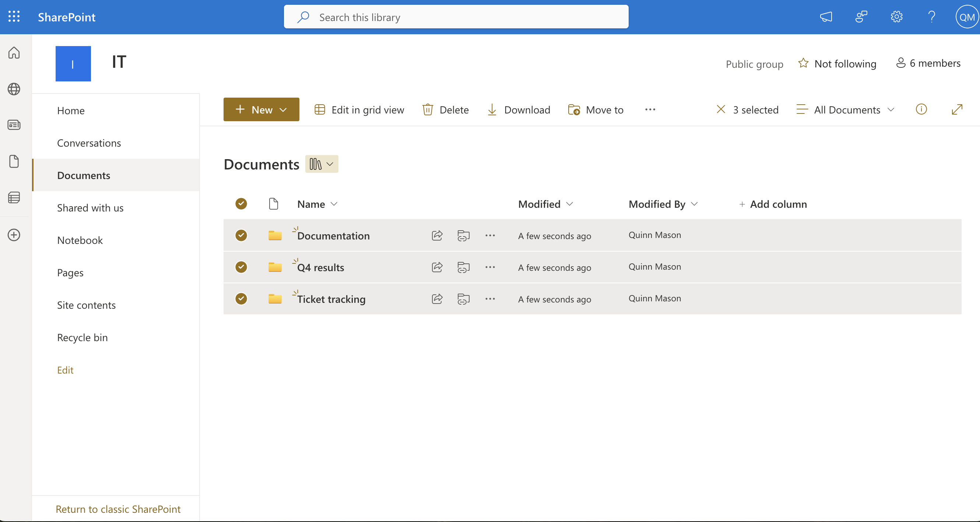The height and width of the screenshot is (522, 980).
Task: Click Add column header
Action: (772, 204)
